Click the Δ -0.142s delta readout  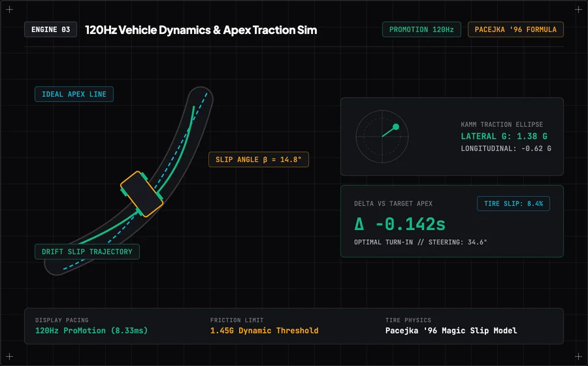[x=400, y=224]
